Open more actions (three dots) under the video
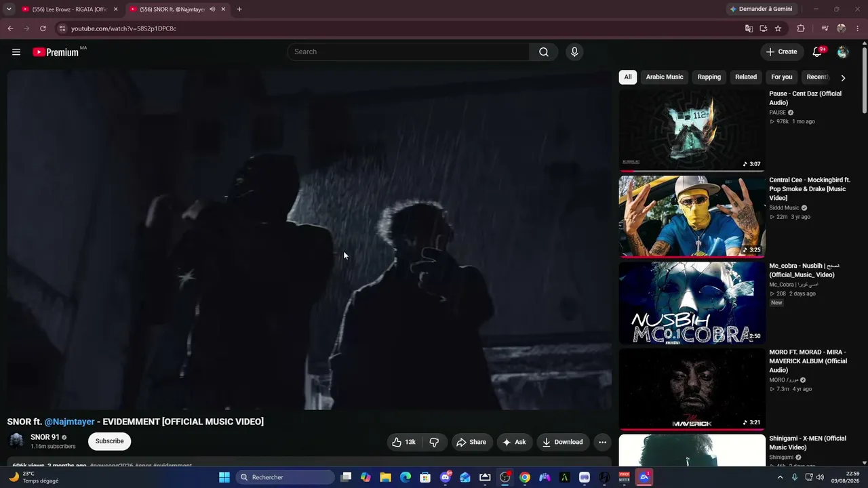Screen dimensions: 868x488 pos(602,442)
